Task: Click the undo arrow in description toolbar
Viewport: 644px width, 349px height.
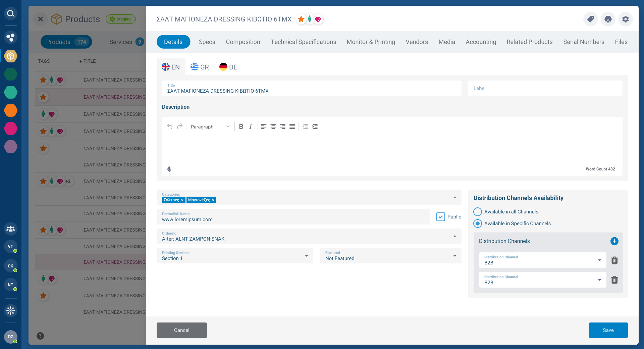Action: click(x=170, y=127)
